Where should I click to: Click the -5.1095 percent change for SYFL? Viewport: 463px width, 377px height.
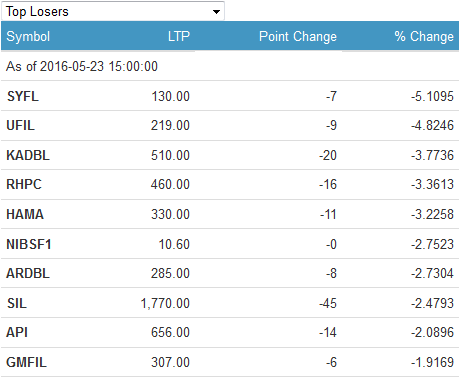tap(432, 96)
